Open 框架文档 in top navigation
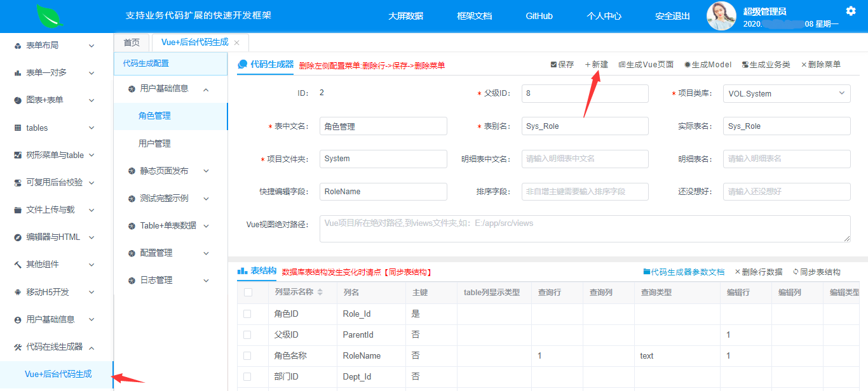This screenshot has height=391, width=868. (x=475, y=16)
